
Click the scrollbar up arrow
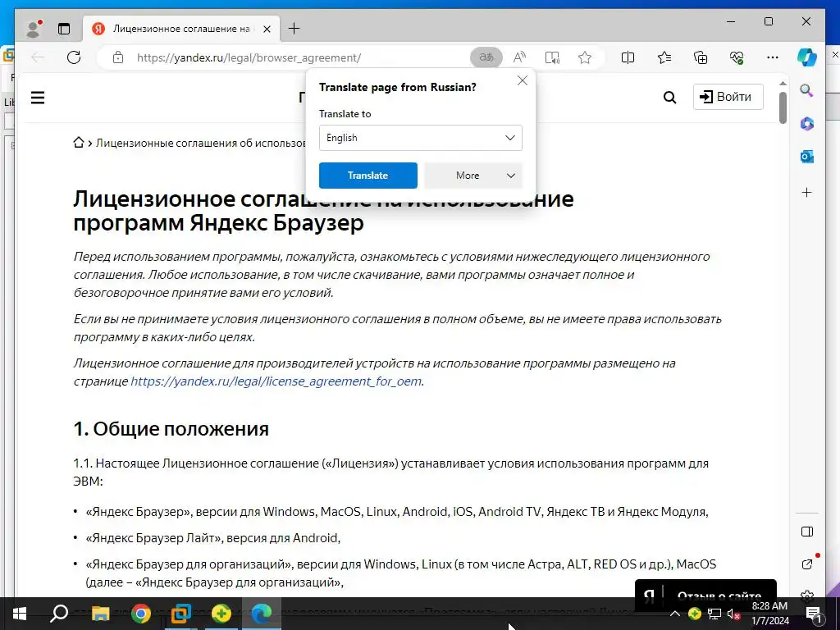tap(783, 83)
